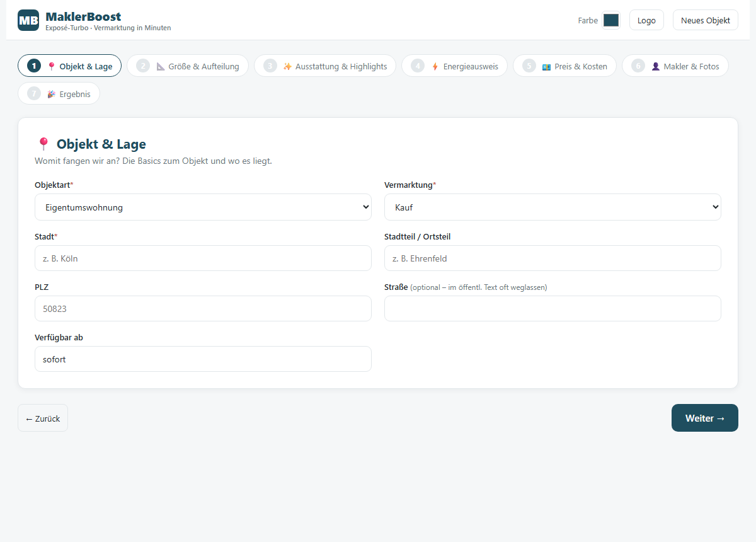This screenshot has width=756, height=542.
Task: Open the Farbe color swatch picker
Action: (611, 20)
